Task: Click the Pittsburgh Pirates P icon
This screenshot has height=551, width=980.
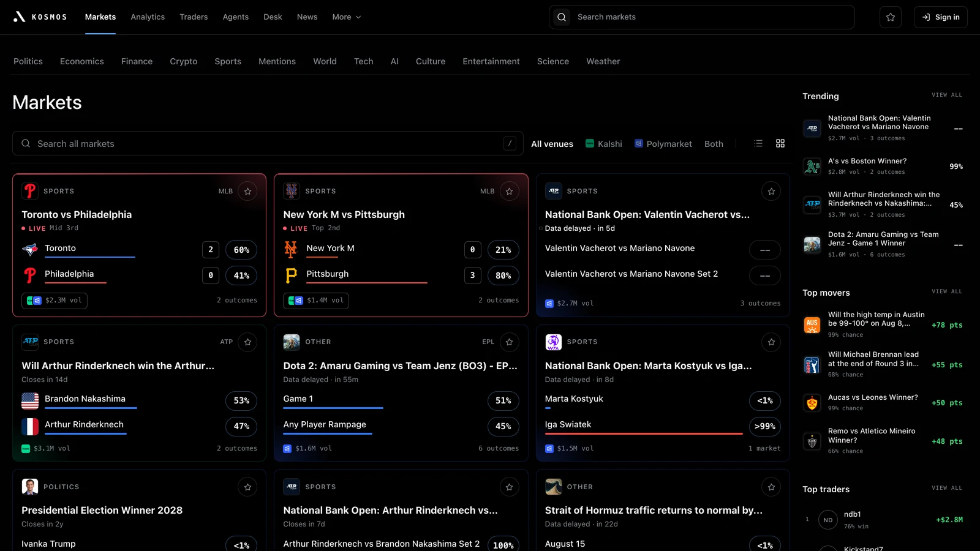Action: coord(291,275)
